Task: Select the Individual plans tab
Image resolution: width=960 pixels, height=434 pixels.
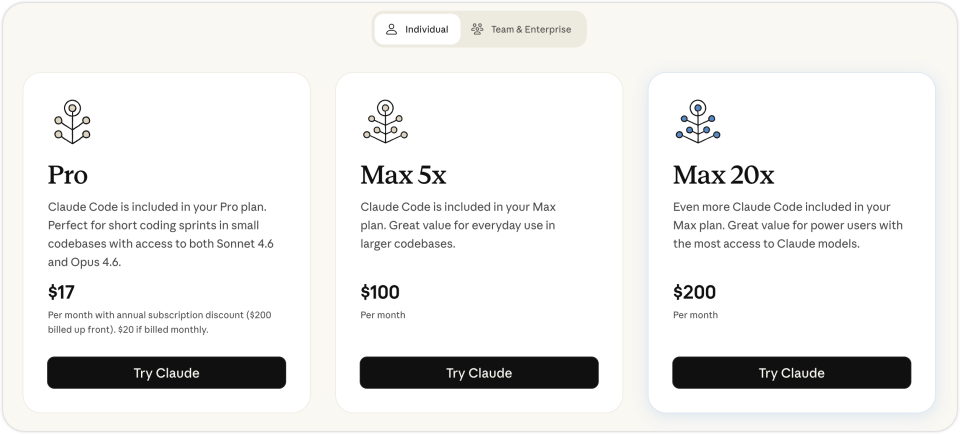Action: (x=417, y=29)
